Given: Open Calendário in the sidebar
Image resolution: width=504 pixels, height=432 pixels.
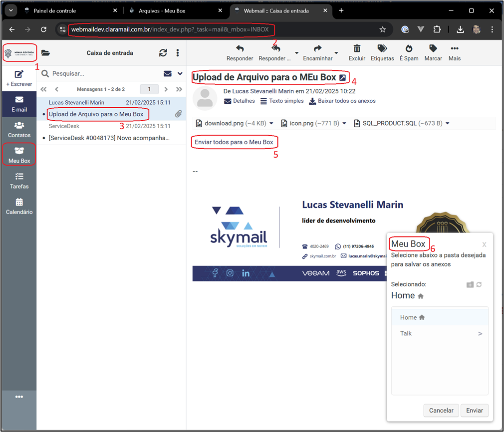Looking at the screenshot, I should point(19,206).
